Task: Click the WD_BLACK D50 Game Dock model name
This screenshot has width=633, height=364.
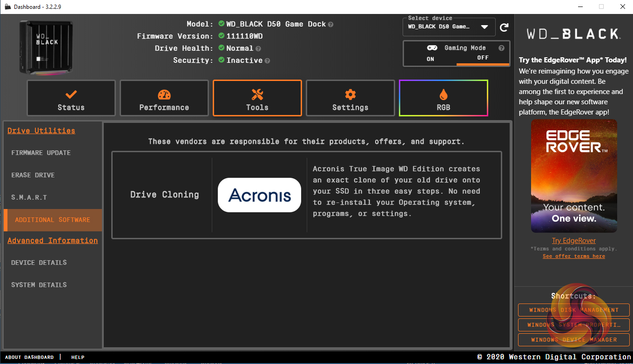Action: (276, 24)
